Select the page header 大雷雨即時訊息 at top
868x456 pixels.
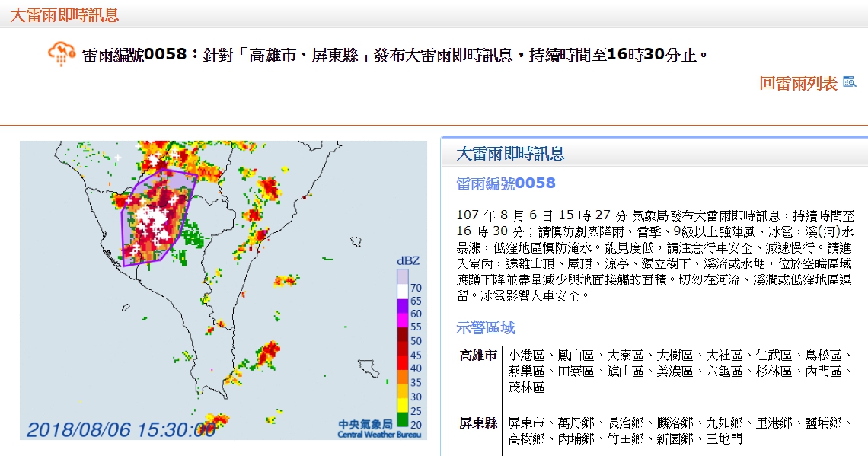tap(64, 15)
